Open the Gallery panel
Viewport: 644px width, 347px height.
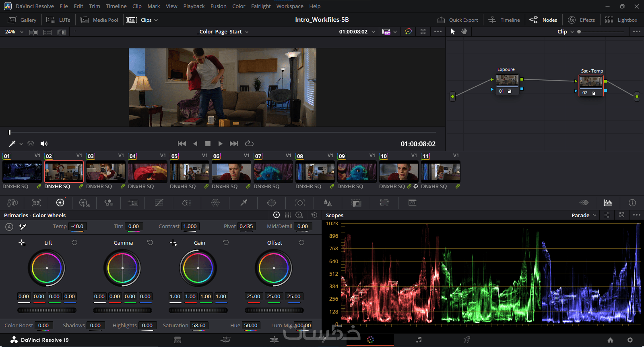(x=23, y=20)
